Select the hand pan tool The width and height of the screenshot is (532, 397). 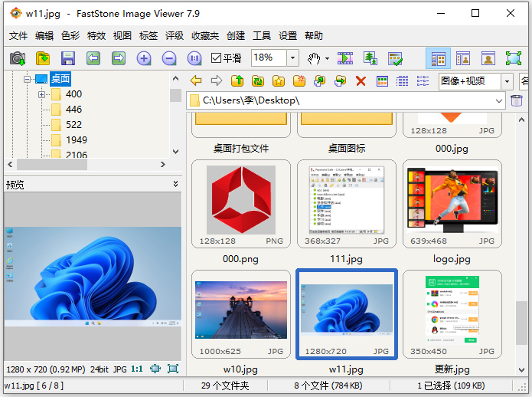(314, 58)
